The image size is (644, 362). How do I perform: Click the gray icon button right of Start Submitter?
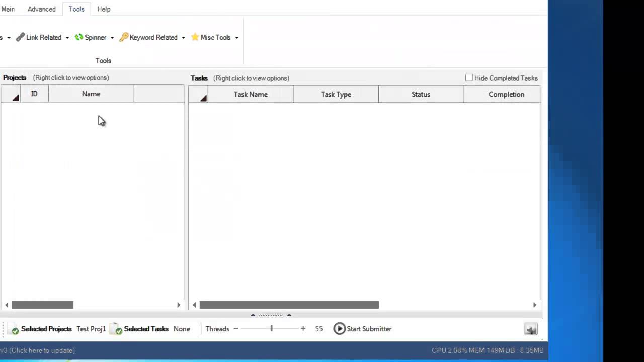[x=531, y=329]
